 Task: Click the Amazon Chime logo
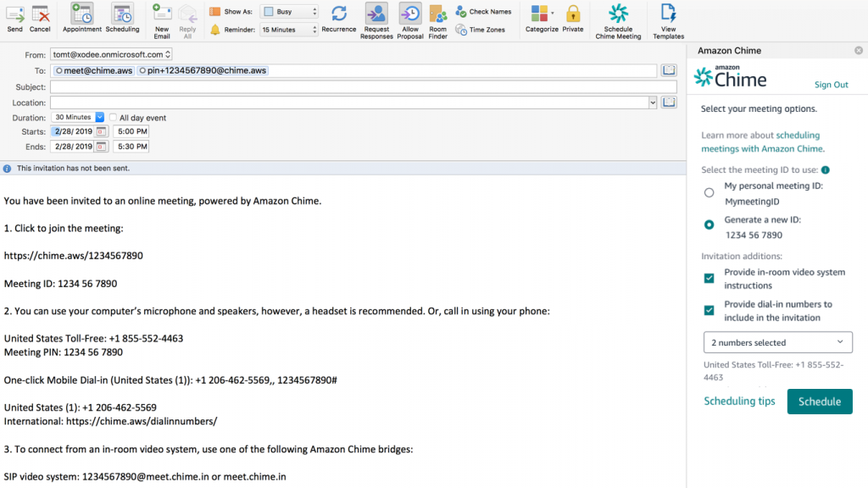[x=731, y=77]
